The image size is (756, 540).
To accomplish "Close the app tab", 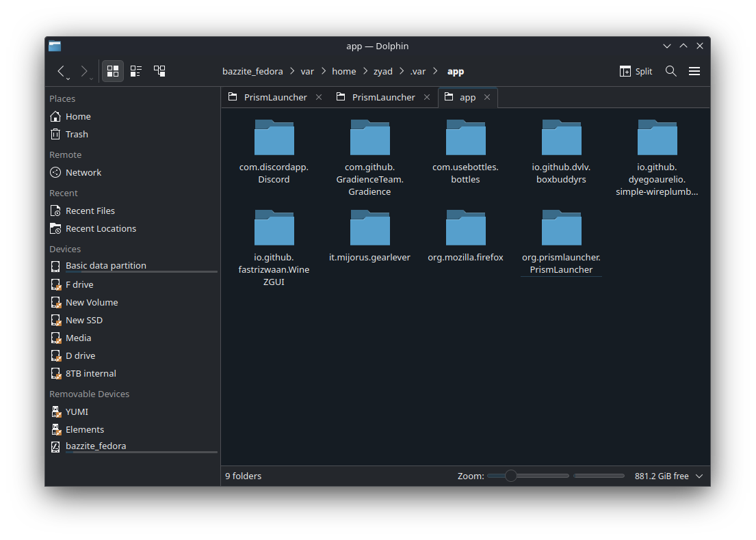I will coord(487,97).
